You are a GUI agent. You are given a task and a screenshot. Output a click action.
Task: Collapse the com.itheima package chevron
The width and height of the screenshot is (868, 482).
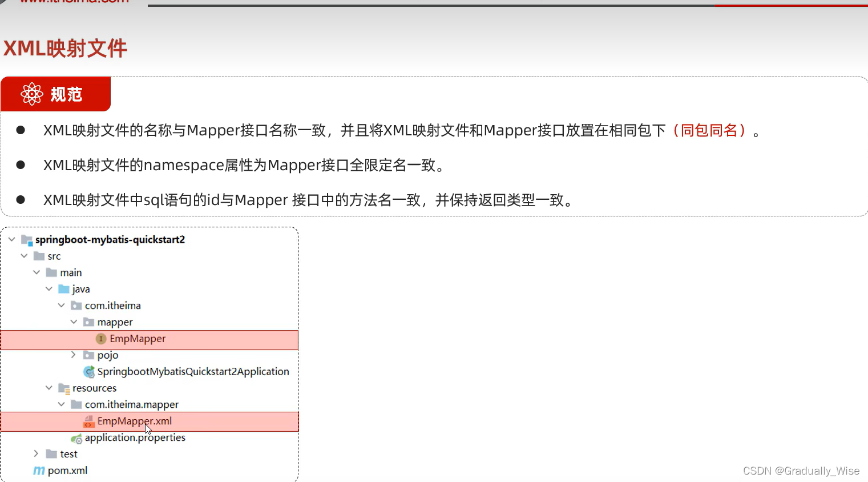pos(62,306)
